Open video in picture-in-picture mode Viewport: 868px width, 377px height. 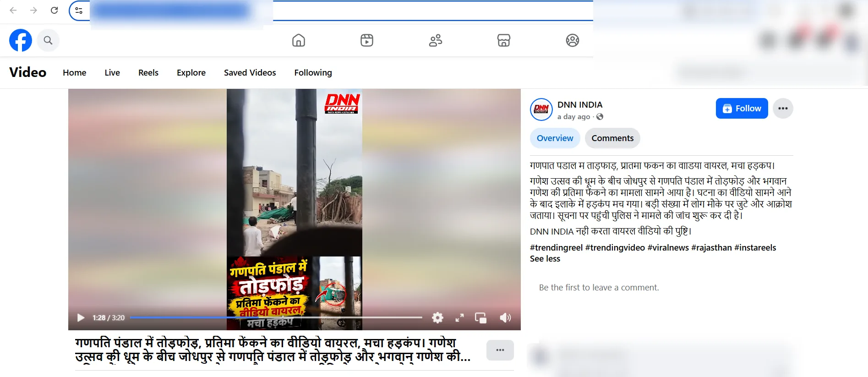[x=481, y=318]
